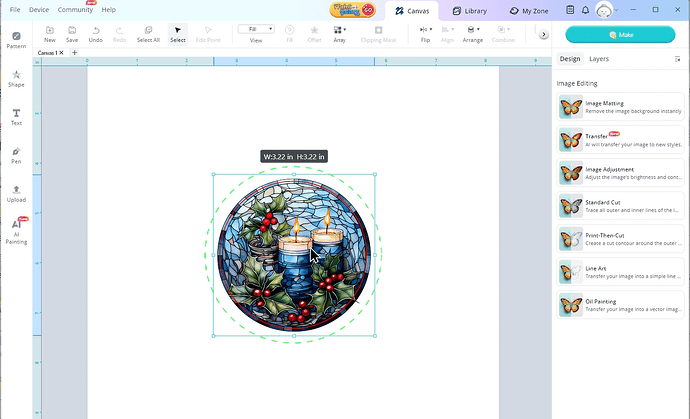The height and width of the screenshot is (419, 690).
Task: Click the New canvas icon
Action: coord(49,34)
